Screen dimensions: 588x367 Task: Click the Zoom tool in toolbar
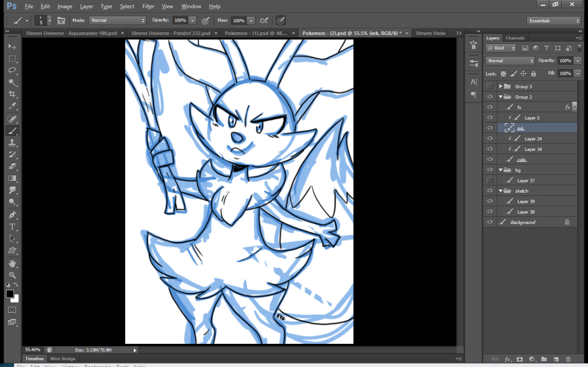click(12, 275)
